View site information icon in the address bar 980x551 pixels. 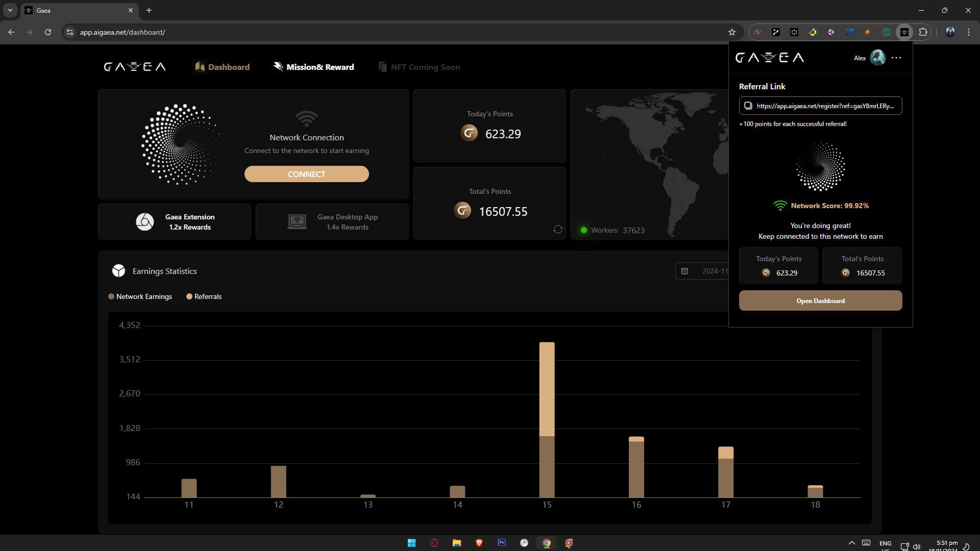tap(70, 32)
